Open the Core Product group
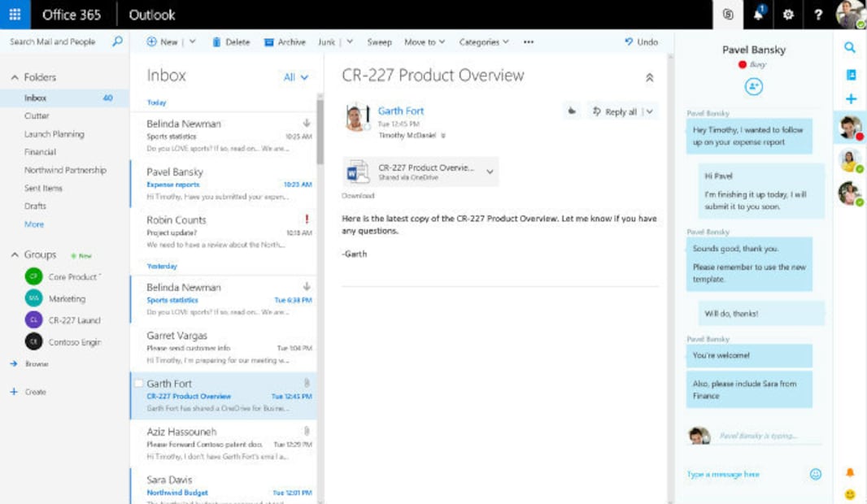The height and width of the screenshot is (504, 867). [x=63, y=276]
